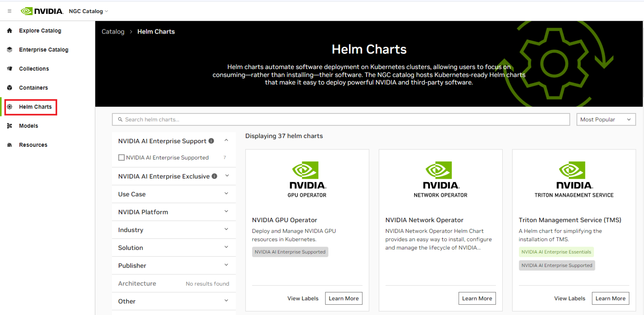Click the NVIDIA AI Enterprise Supported badge on GPU Operator
Screen dimensions: 644x315
click(x=290, y=252)
